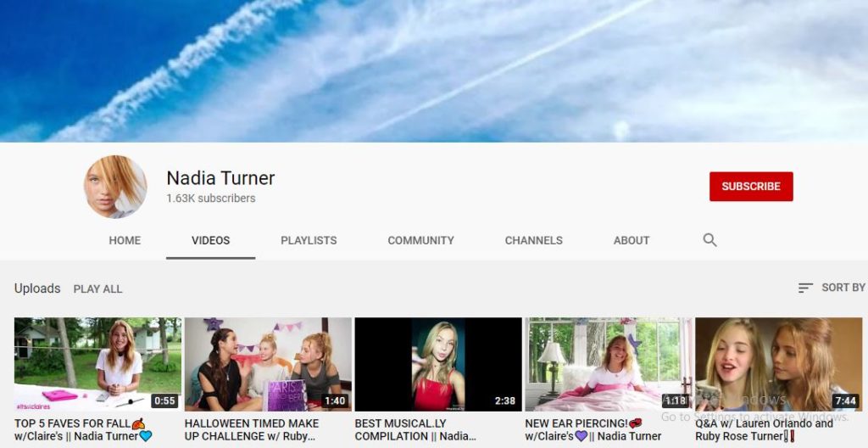Select the Videos tab

tap(210, 241)
